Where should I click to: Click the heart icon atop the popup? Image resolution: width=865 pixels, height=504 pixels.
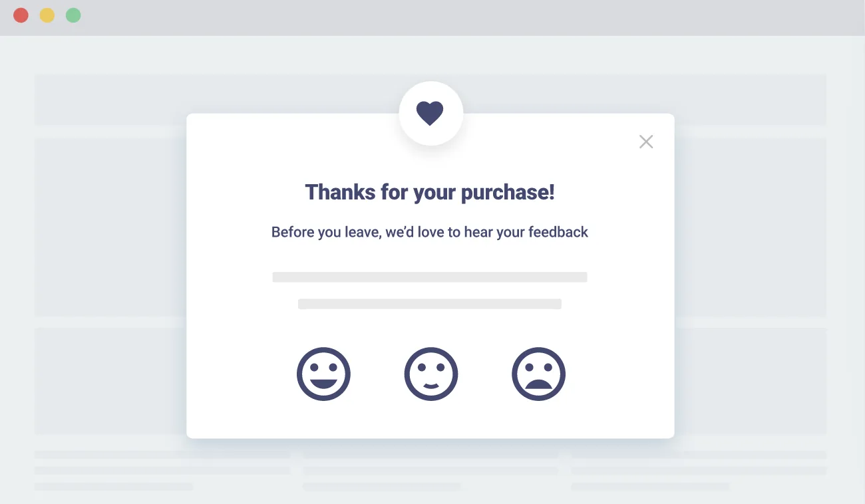430,113
